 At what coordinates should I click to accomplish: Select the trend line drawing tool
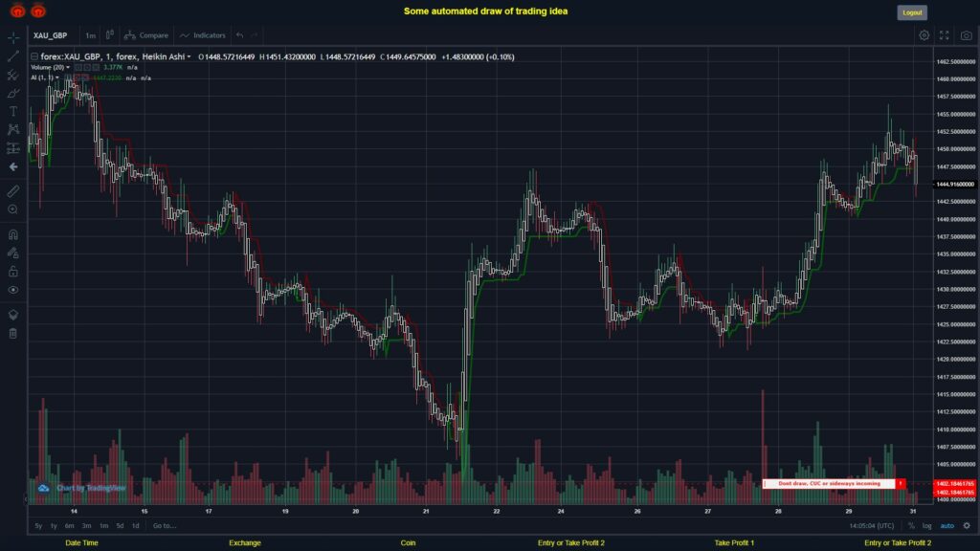(13, 56)
